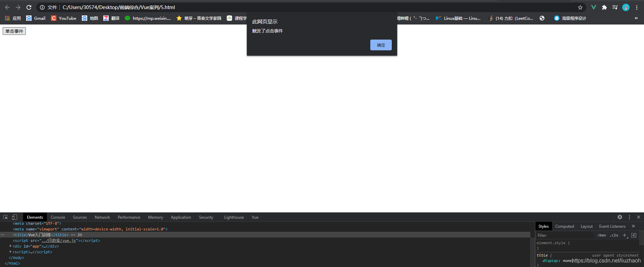This screenshot has width=644, height=267.
Task: Open the 力扣 LeetCode bookmark
Action: click(511, 18)
